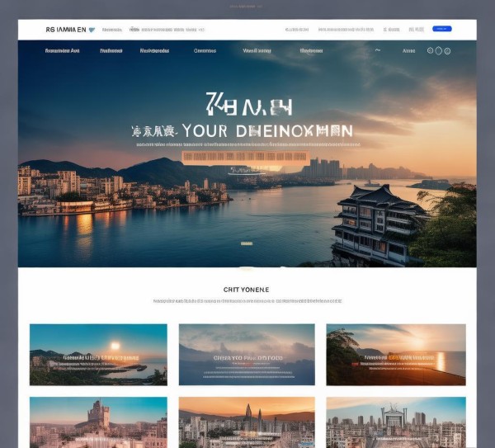This screenshot has height=448, width=495.
Task: Click the small blue heart icon beside the logo
Action: pos(92,29)
